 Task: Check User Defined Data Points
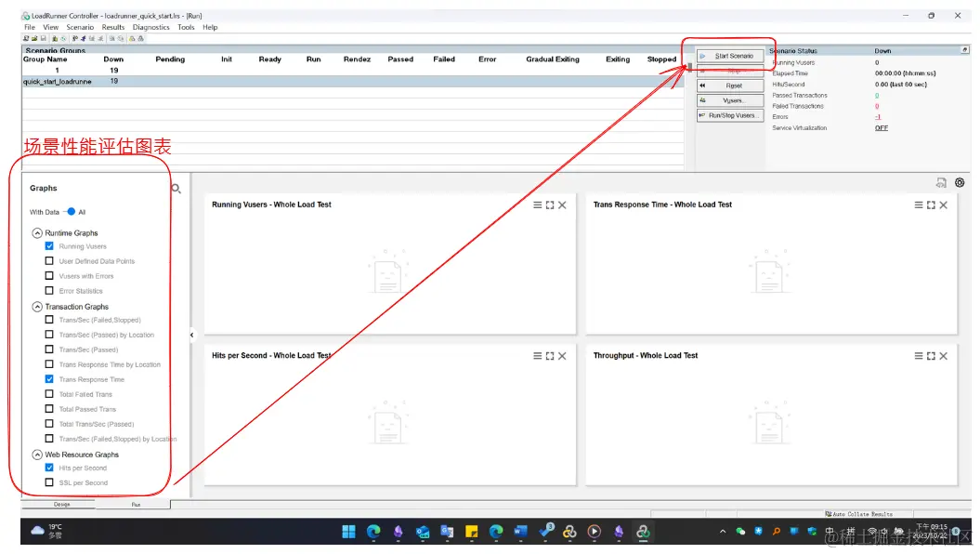pos(49,261)
